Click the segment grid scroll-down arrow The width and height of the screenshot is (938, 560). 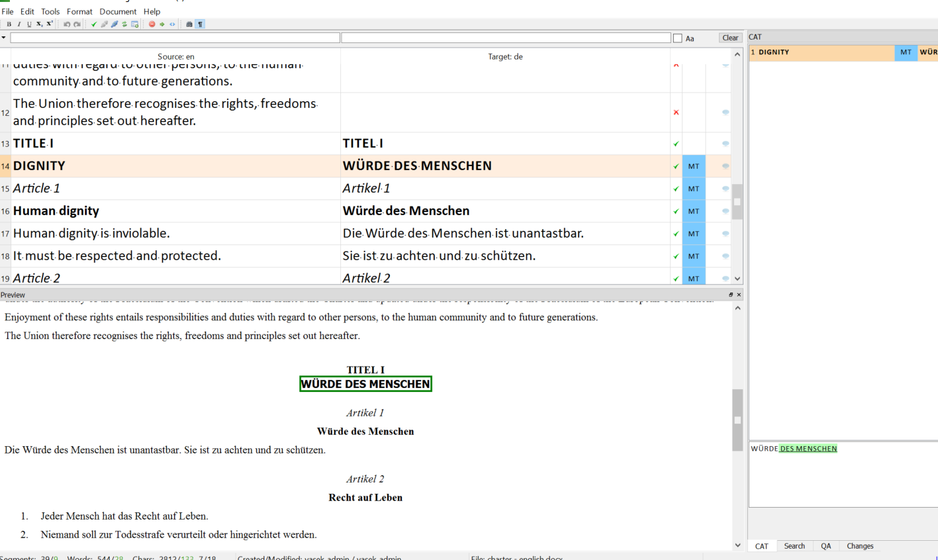pyautogui.click(x=737, y=279)
